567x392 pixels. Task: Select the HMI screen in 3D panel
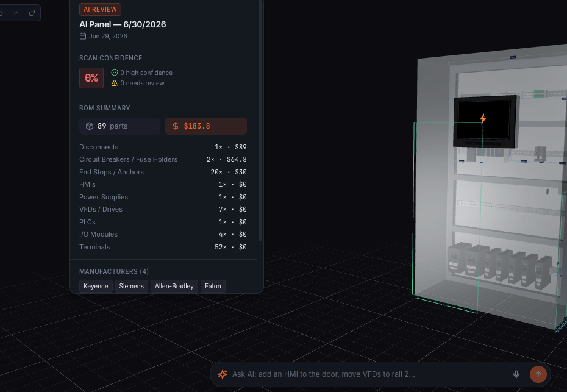click(x=485, y=121)
